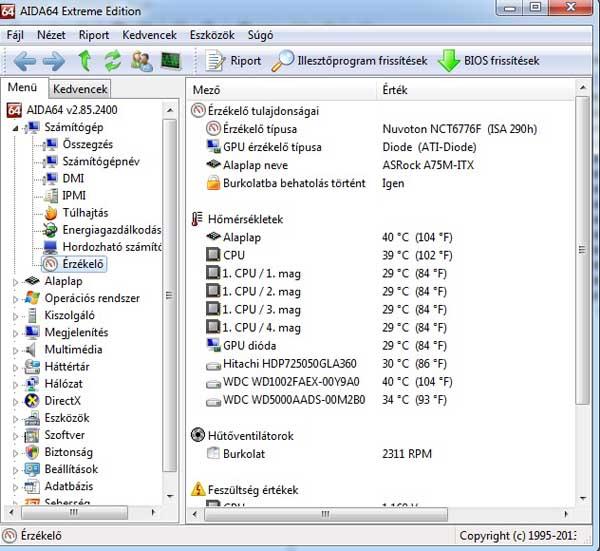Expand the DirectX node
The image size is (600, 551).
click(x=15, y=402)
